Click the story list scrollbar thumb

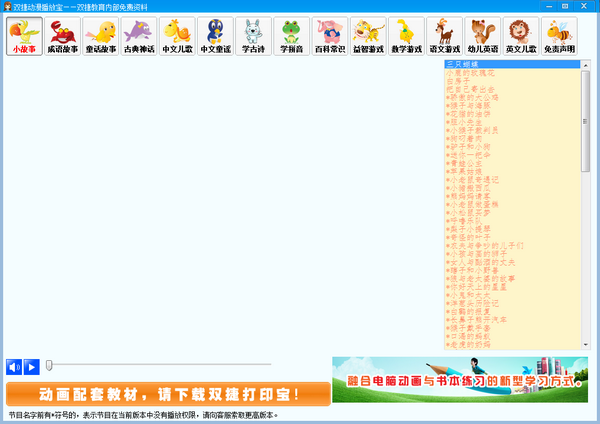point(585,121)
